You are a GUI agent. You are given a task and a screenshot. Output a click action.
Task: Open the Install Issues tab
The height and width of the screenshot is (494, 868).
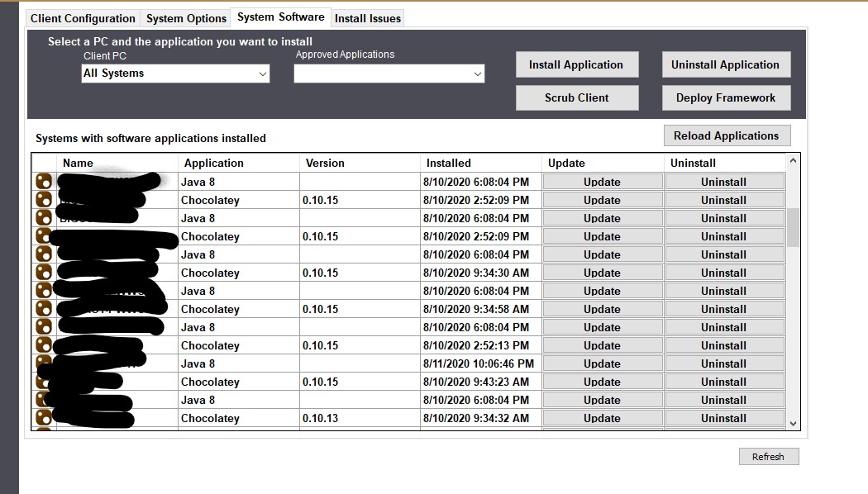tap(368, 18)
